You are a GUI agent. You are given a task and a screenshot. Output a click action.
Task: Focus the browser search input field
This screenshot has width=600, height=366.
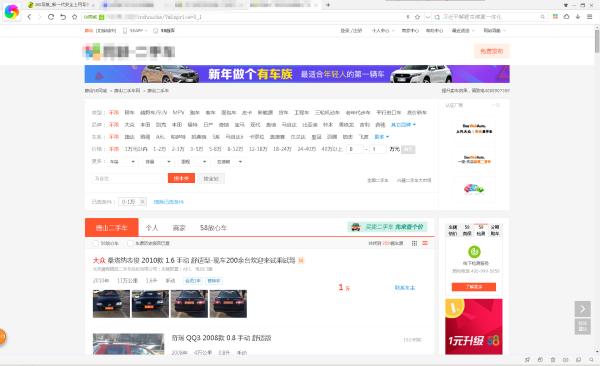(x=490, y=17)
